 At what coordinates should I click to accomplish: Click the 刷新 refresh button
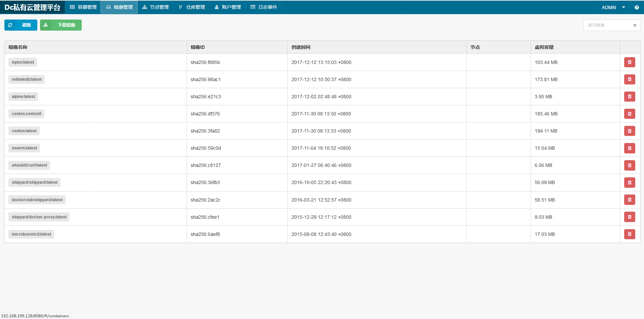pos(21,25)
